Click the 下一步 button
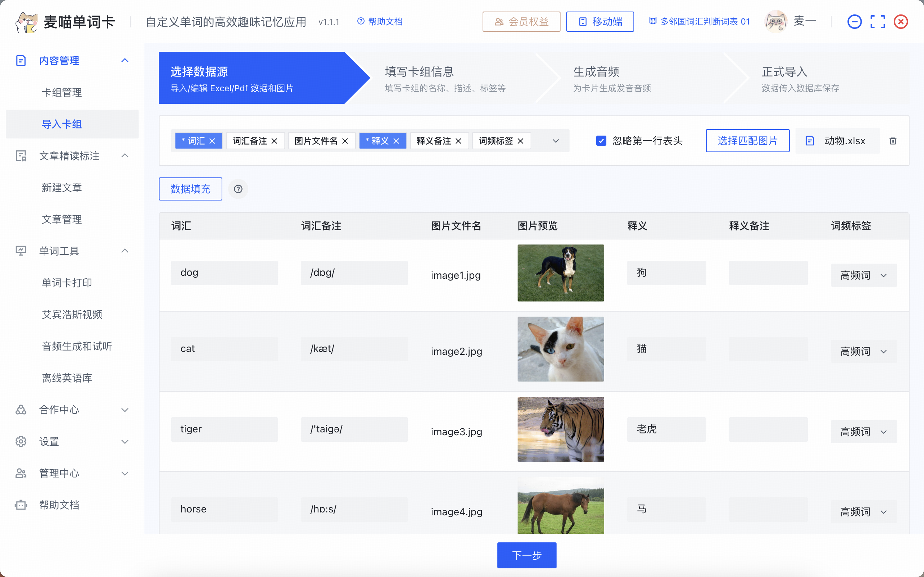The width and height of the screenshot is (924, 577). pyautogui.click(x=527, y=555)
